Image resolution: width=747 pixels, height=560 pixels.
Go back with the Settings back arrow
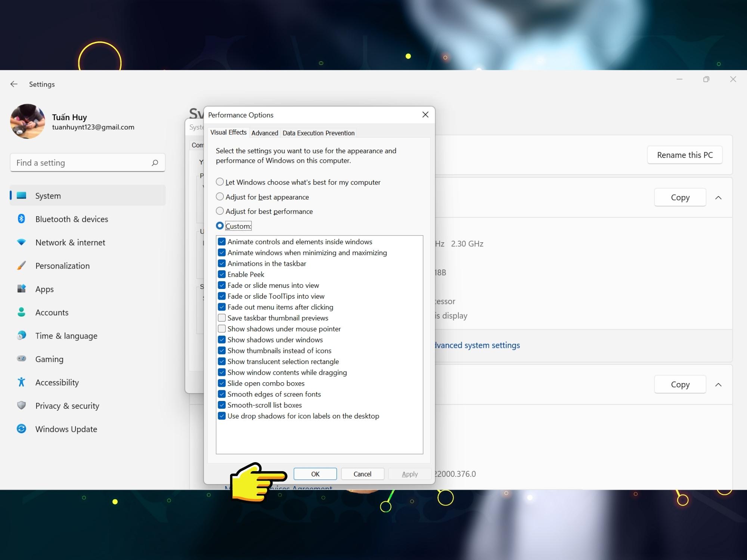pos(14,84)
